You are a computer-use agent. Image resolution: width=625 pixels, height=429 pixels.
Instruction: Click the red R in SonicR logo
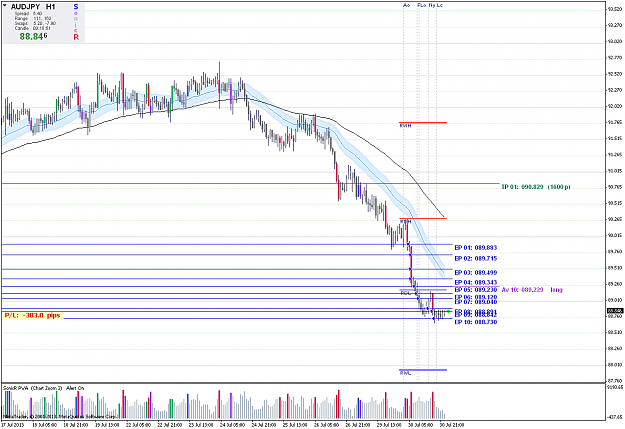tap(76, 37)
